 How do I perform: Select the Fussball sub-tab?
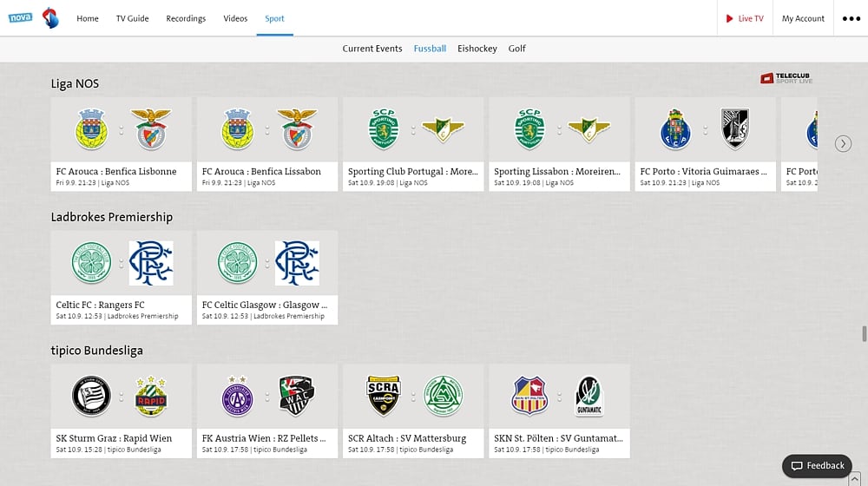pos(430,49)
